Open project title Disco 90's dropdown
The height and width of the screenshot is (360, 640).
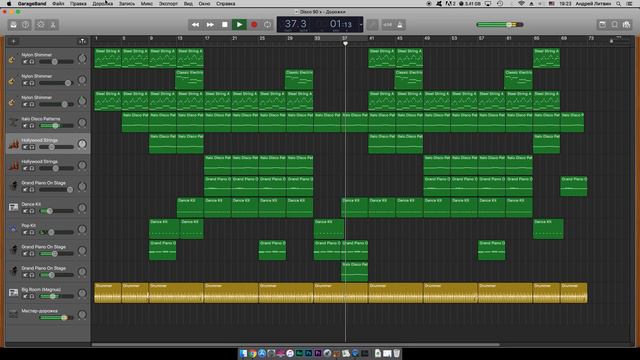(x=321, y=12)
